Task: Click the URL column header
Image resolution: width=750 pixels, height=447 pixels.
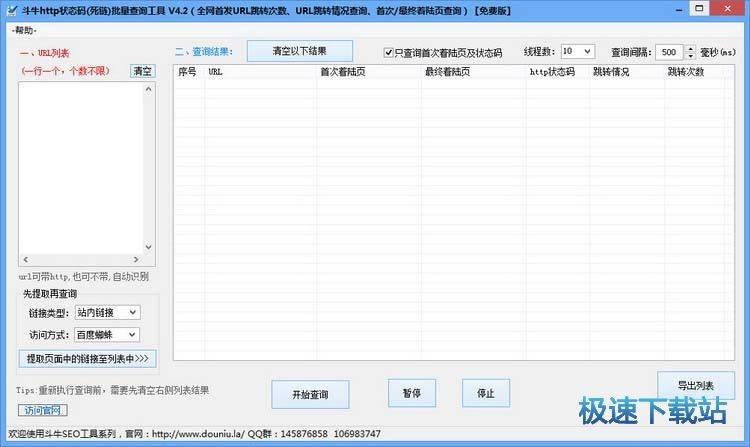Action: pos(260,72)
